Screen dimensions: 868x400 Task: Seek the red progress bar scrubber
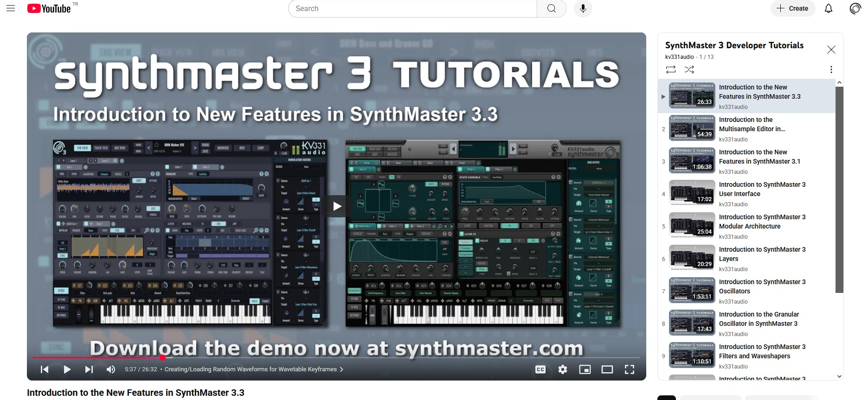(162, 357)
